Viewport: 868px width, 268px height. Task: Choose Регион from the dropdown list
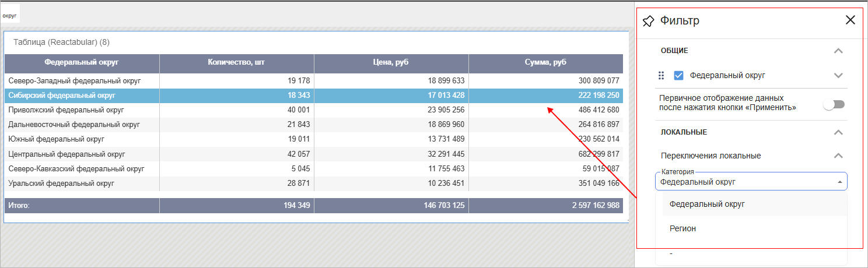coord(682,228)
